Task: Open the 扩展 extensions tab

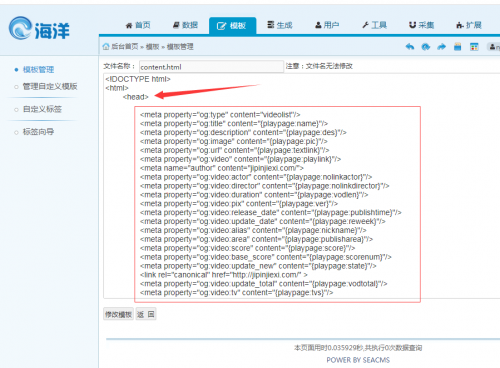Action: pyautogui.click(x=469, y=25)
